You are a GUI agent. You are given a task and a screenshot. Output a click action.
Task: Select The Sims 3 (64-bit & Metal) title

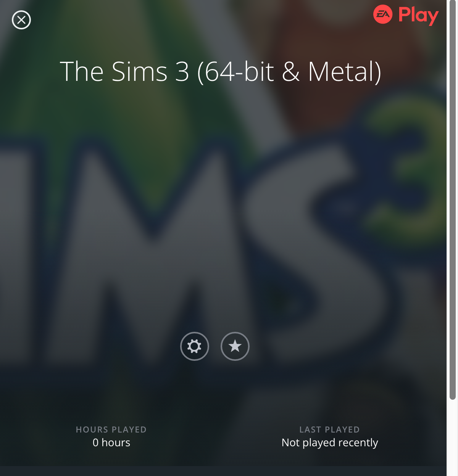coord(221,72)
